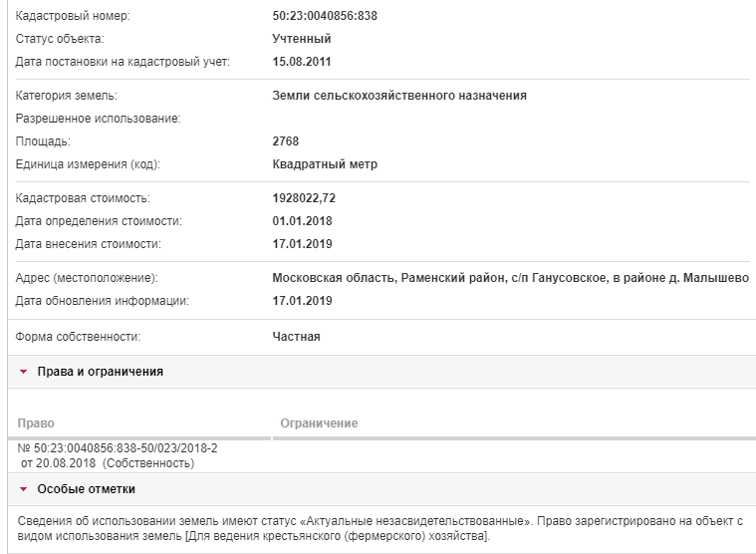Click the Собственность date line от 20.08.2018

point(108,463)
